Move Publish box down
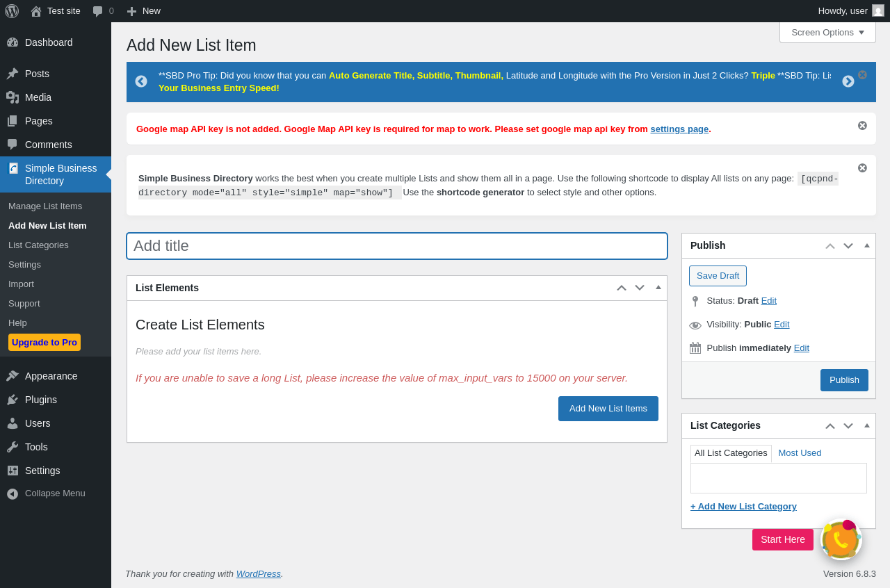 [x=848, y=245]
